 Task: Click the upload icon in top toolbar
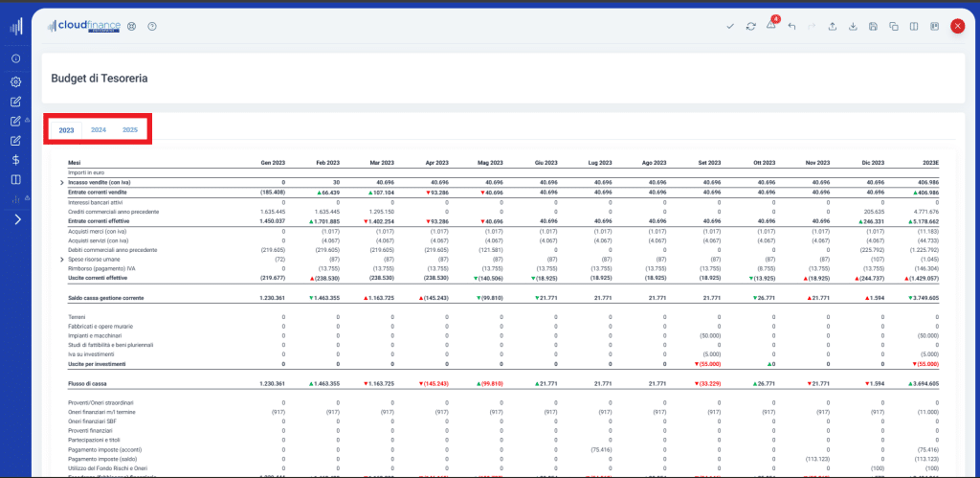(x=833, y=27)
